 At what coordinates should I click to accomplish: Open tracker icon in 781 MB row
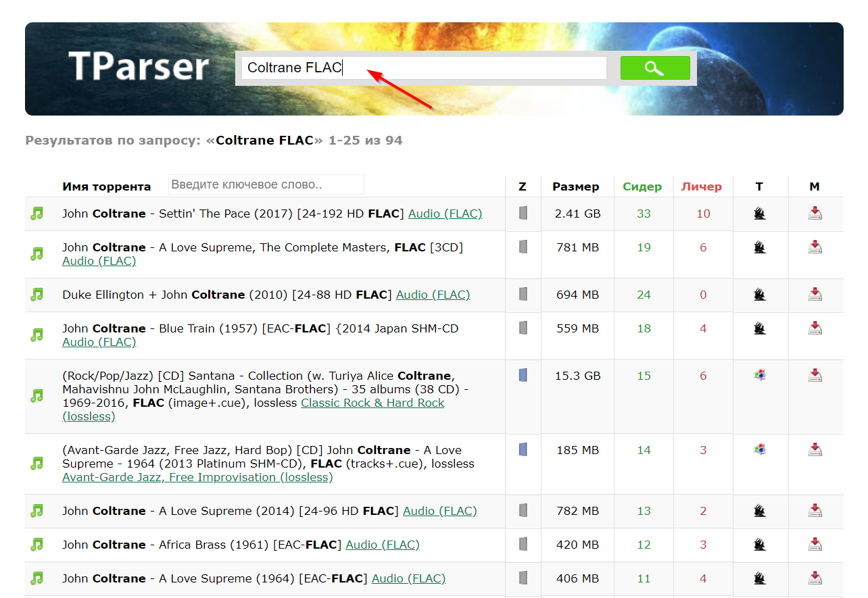pyautogui.click(x=760, y=247)
